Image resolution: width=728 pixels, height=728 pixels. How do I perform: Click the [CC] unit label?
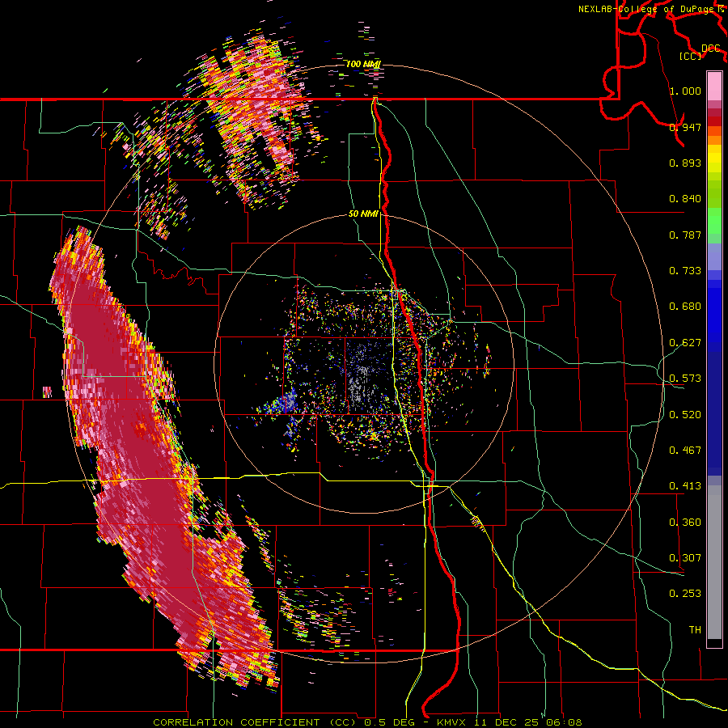pos(691,56)
